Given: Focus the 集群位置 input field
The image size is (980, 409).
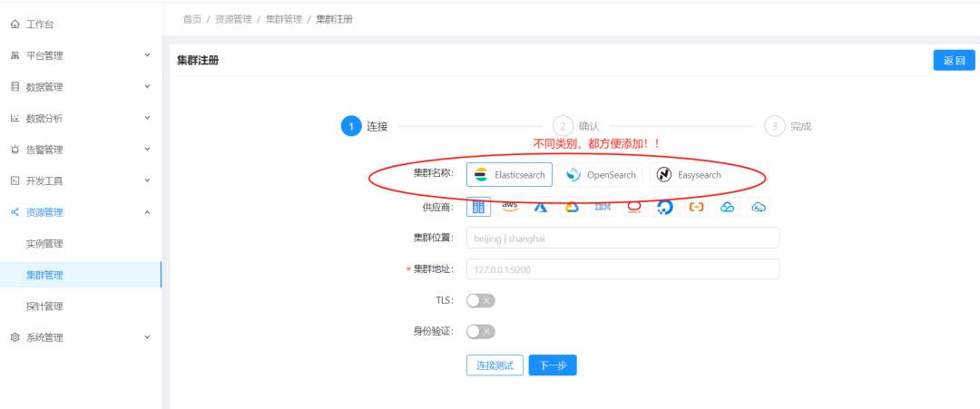Looking at the screenshot, I should pos(623,238).
